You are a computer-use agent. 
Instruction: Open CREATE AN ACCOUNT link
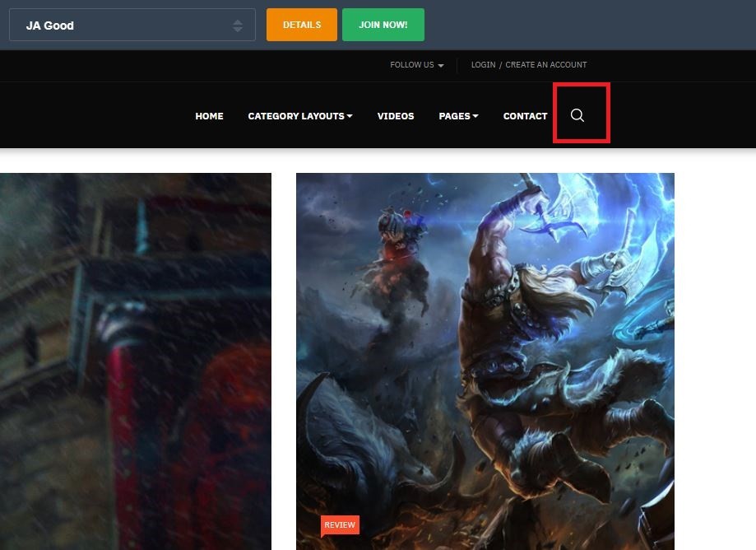[546, 65]
